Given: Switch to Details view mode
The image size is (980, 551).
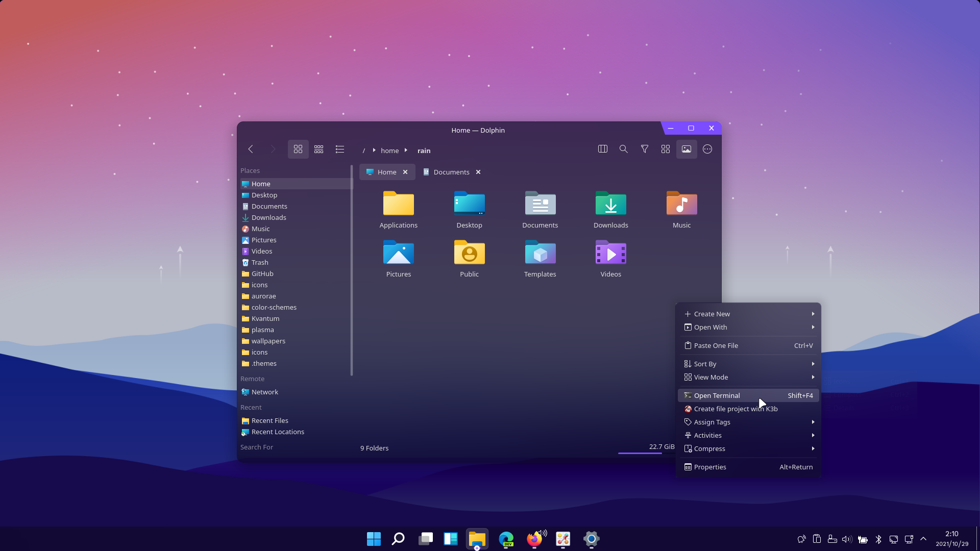Looking at the screenshot, I should coord(340,149).
